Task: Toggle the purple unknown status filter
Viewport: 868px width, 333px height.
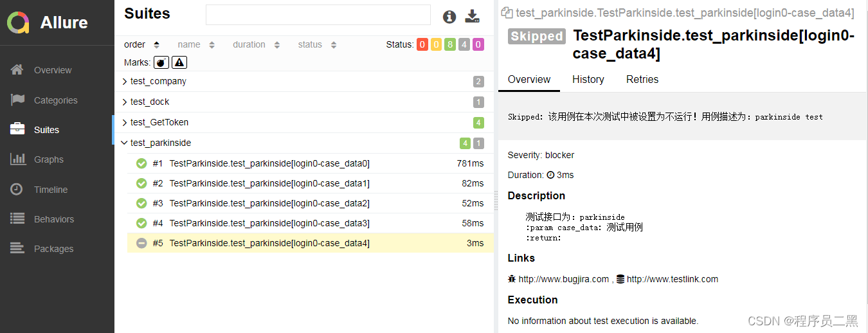Action: point(478,44)
